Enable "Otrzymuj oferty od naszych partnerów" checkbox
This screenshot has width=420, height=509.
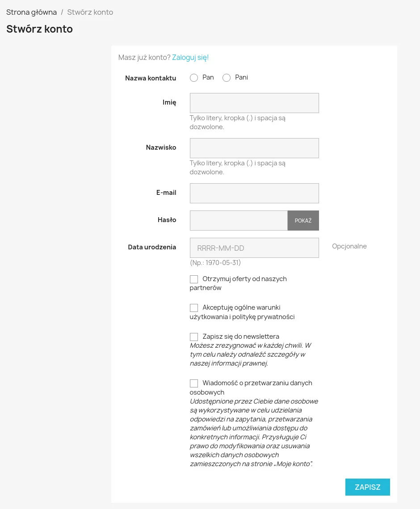(194, 279)
